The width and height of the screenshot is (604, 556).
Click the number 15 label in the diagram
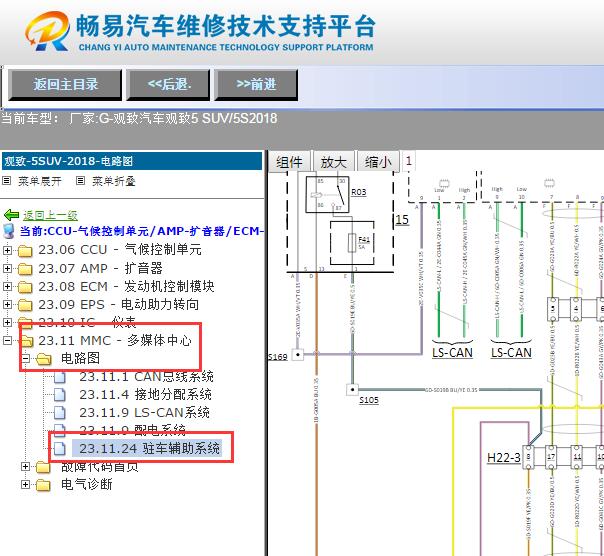pos(402,220)
